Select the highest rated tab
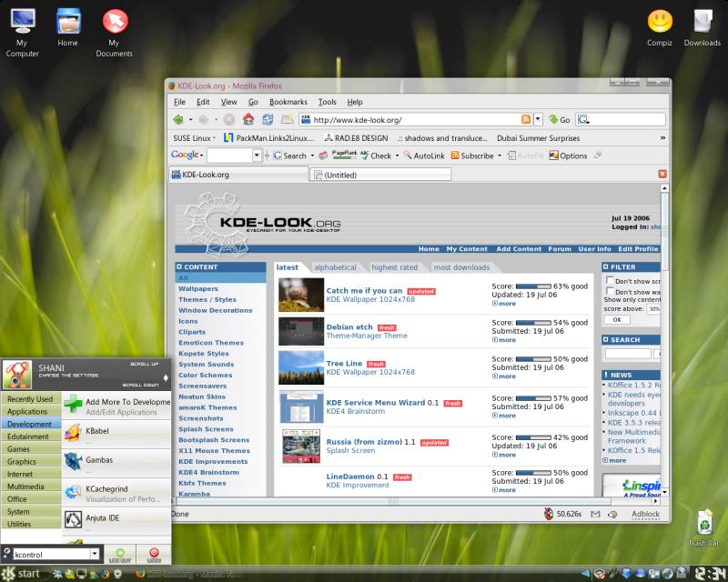Viewport: 728px width, 582px height. click(x=395, y=267)
